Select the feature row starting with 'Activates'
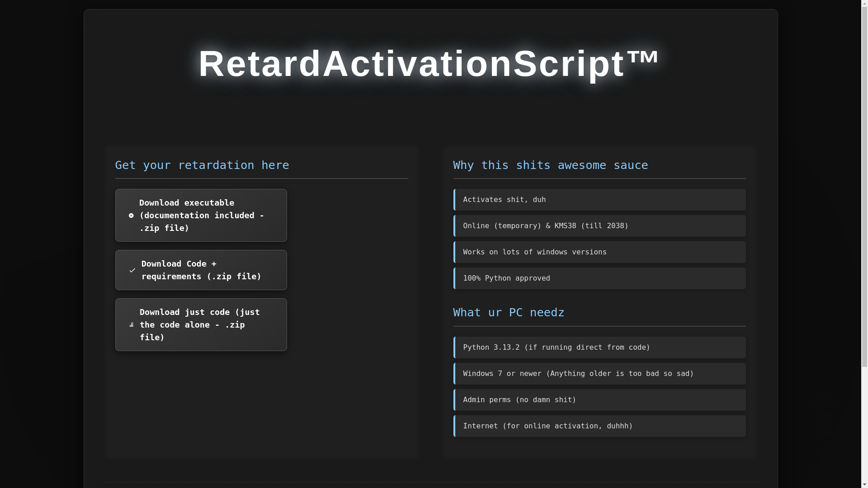 click(x=599, y=200)
